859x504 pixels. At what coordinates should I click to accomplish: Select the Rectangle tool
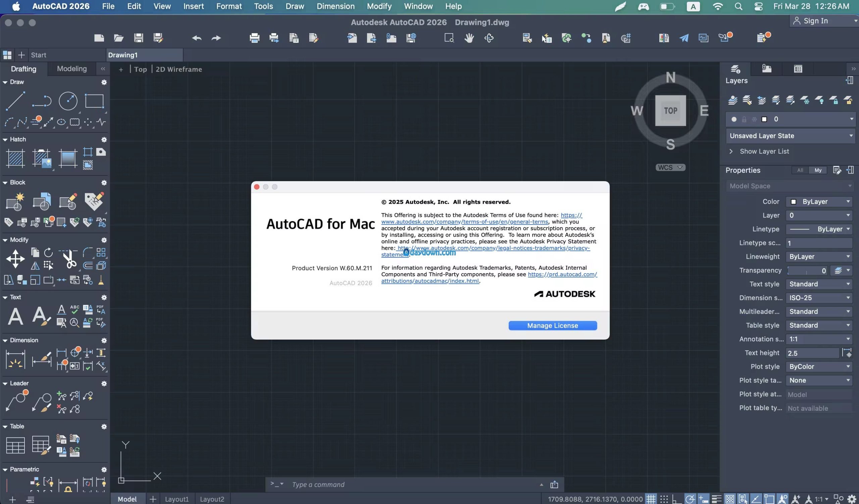[94, 101]
